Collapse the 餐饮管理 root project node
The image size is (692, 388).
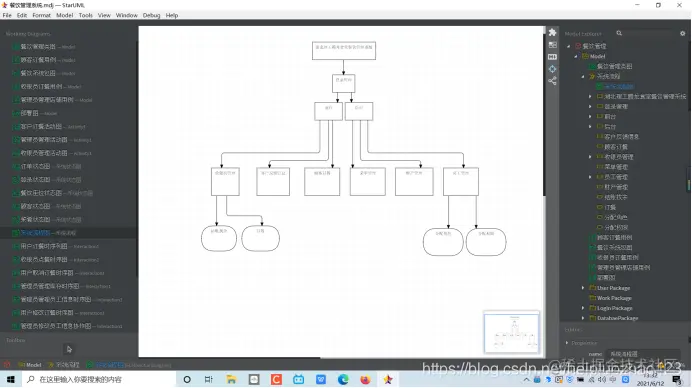(568, 46)
